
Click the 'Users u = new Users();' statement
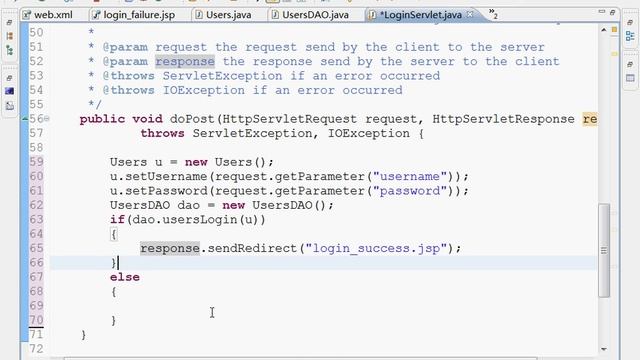pyautogui.click(x=192, y=162)
